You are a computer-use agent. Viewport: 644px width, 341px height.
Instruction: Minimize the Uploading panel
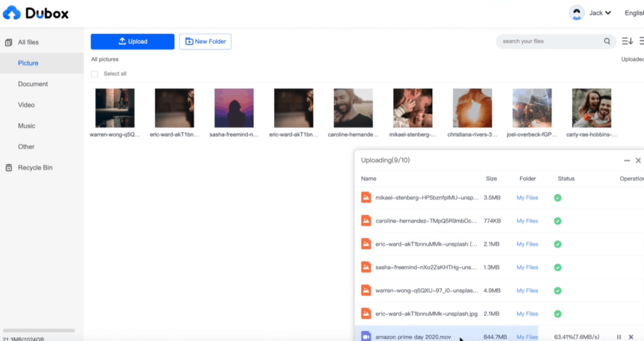point(626,161)
